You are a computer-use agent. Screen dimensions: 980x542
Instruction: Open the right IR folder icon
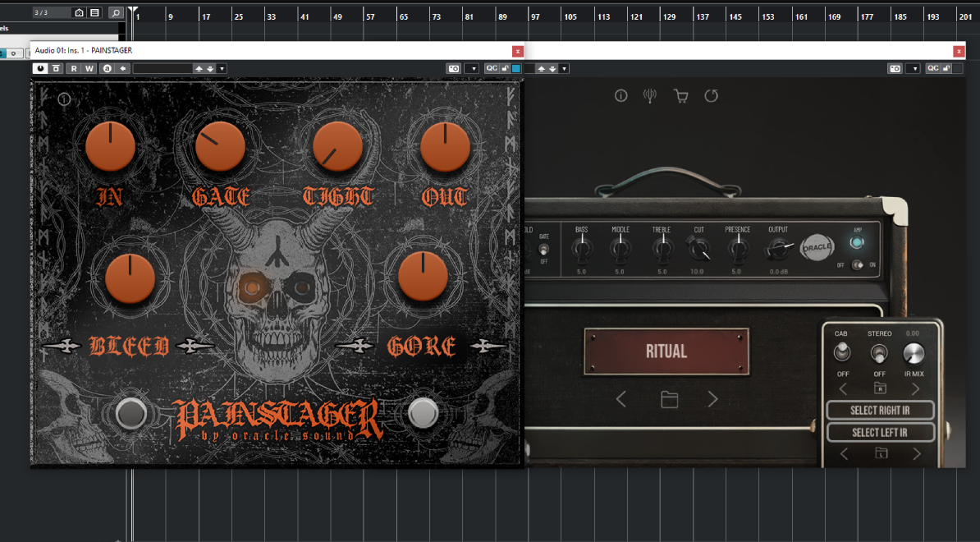tap(880, 388)
